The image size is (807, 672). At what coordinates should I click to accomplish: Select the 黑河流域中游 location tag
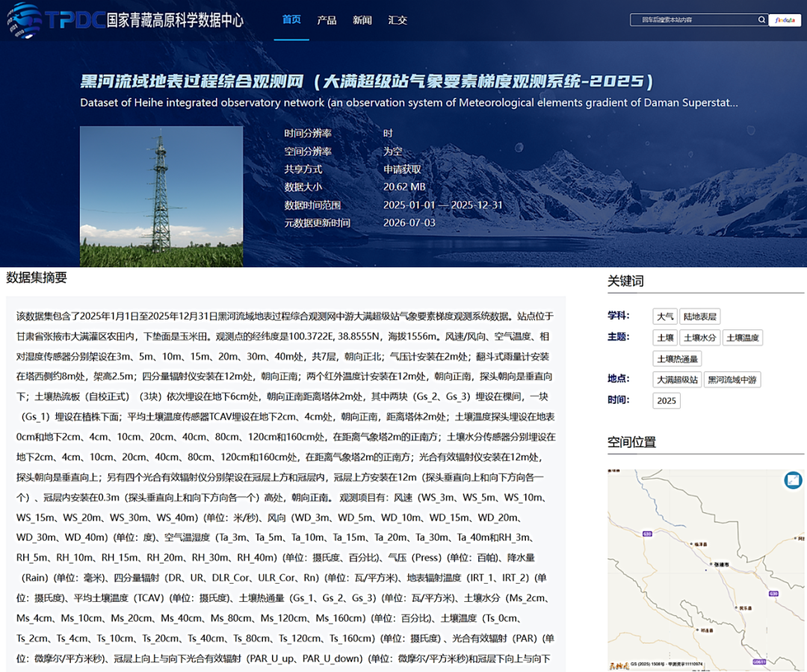pos(732,379)
